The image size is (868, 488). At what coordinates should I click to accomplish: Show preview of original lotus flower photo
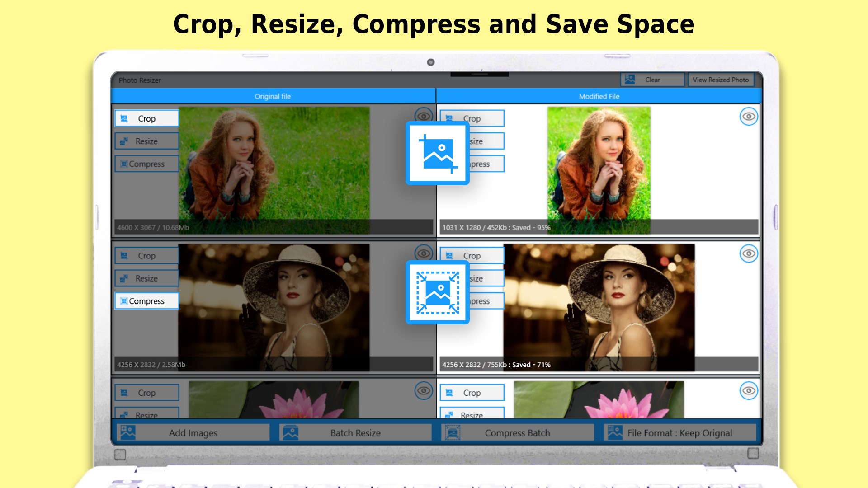click(423, 390)
